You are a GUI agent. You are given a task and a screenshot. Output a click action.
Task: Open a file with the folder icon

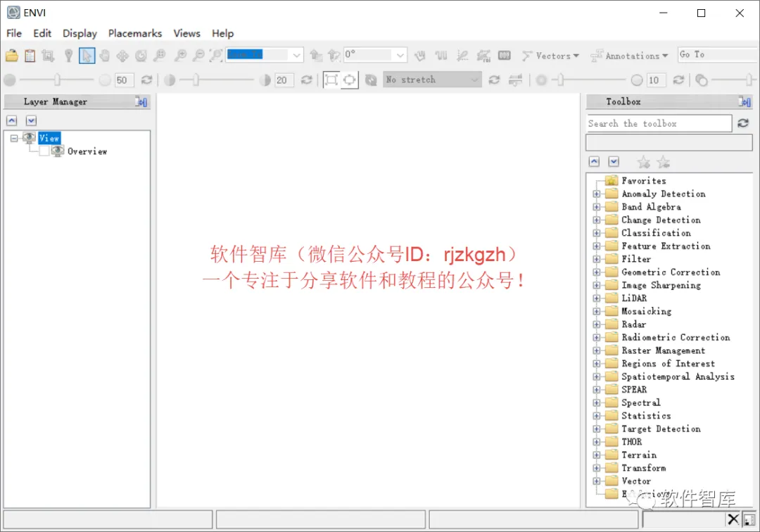tap(12, 56)
